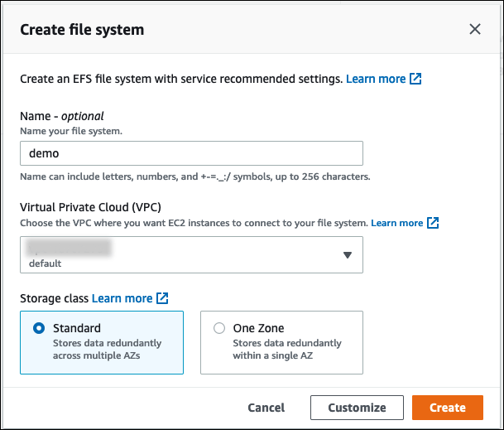Click the "Name - optional" field label

click(61, 117)
